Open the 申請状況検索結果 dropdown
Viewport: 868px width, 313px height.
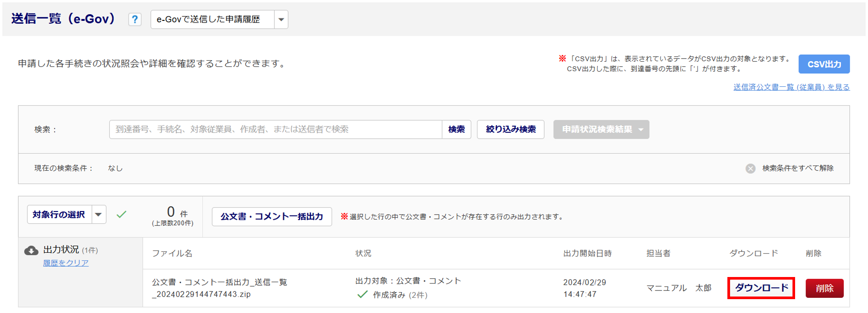pos(601,130)
